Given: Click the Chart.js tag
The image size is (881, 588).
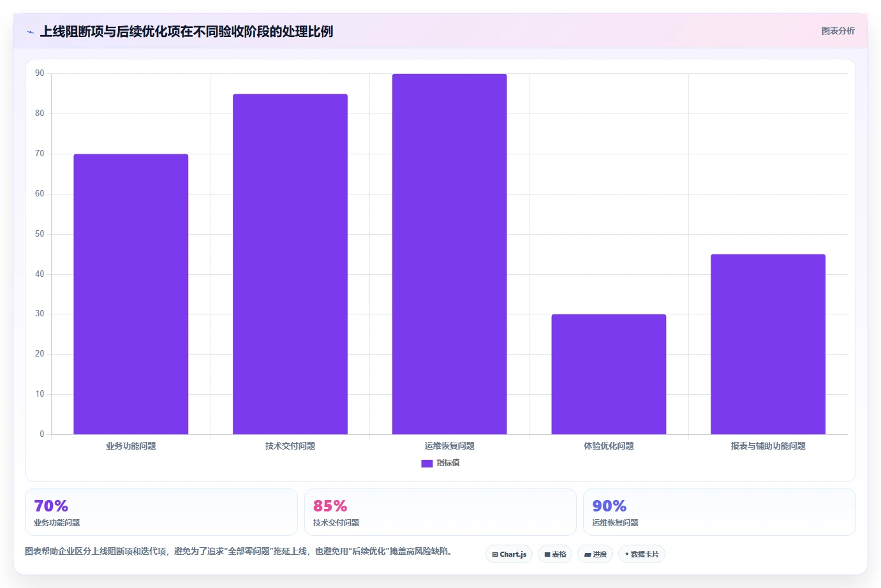Looking at the screenshot, I should pyautogui.click(x=509, y=554).
